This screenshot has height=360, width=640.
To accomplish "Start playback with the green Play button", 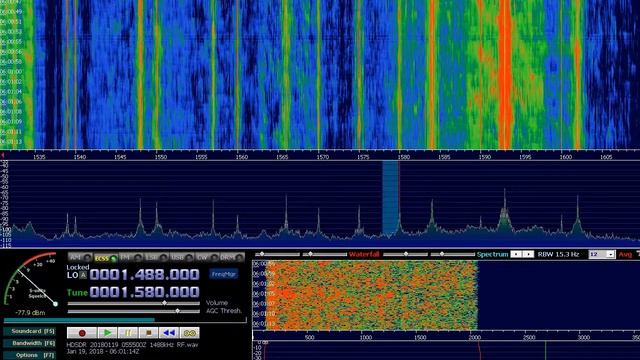I will pos(107,333).
